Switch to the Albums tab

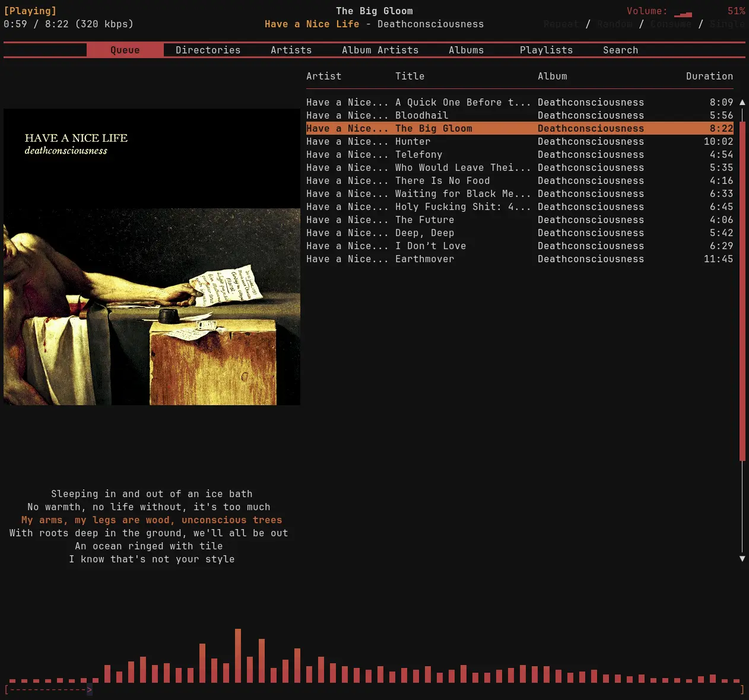(466, 50)
